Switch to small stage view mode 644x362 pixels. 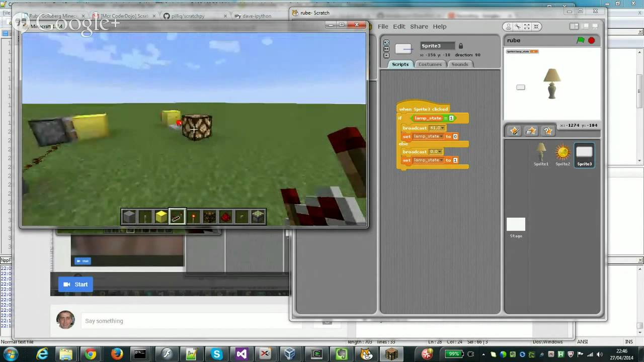[574, 26]
